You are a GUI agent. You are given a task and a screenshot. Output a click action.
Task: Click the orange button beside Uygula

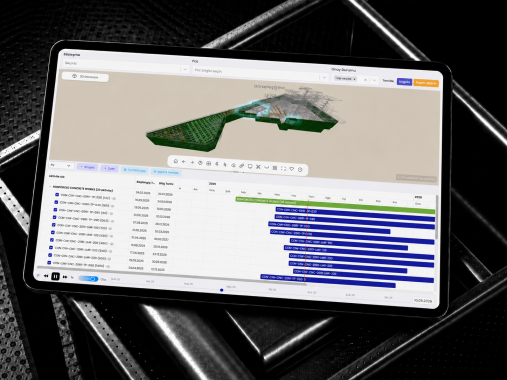coord(426,83)
